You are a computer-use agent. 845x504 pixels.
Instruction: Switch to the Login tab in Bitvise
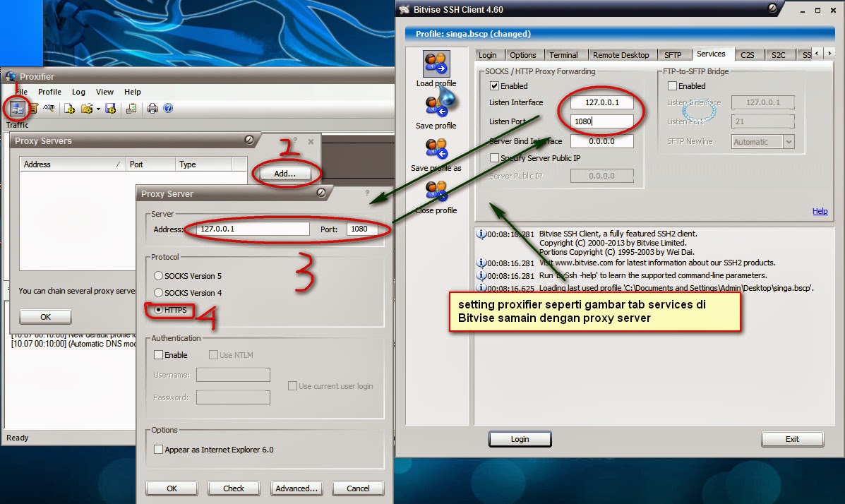[488, 55]
